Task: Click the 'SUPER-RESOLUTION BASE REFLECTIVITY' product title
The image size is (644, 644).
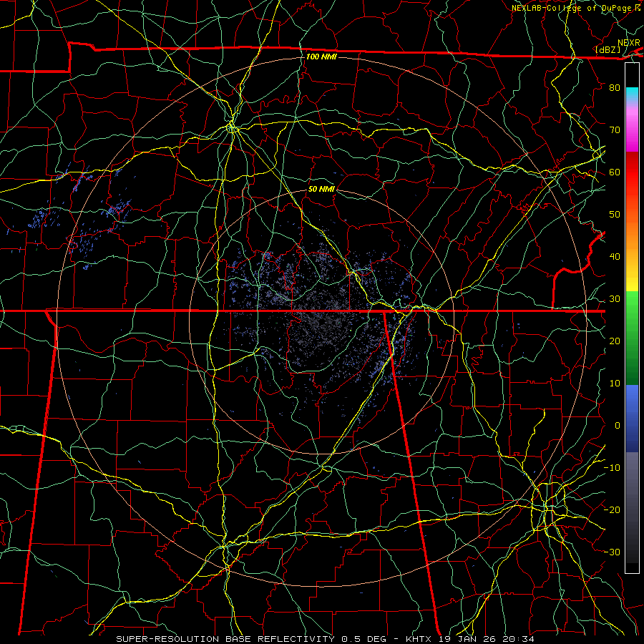Action: coord(225,639)
